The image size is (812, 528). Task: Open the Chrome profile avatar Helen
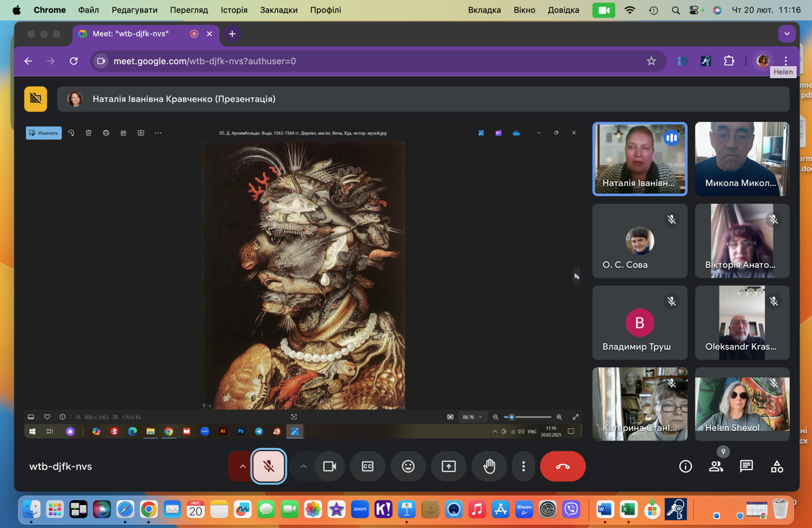763,61
